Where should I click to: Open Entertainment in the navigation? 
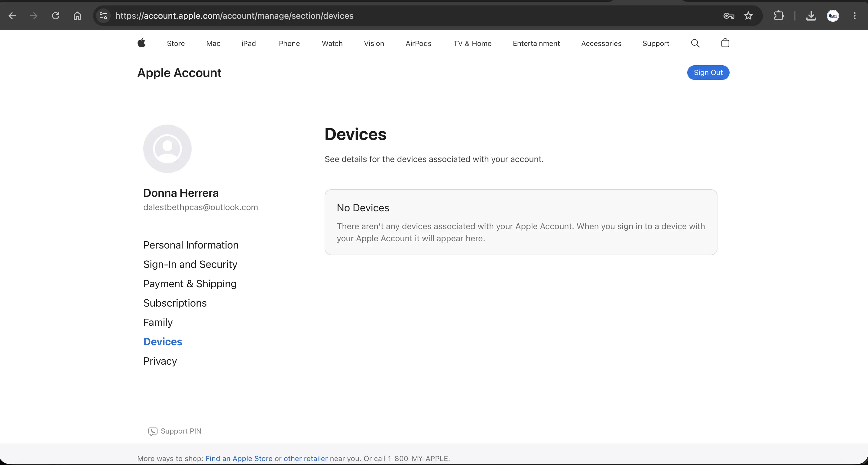click(x=536, y=44)
